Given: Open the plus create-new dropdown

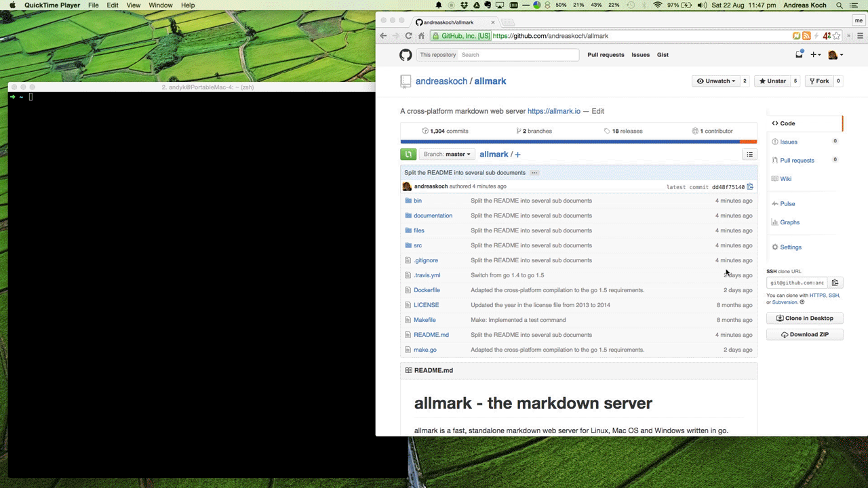Looking at the screenshot, I should pyautogui.click(x=816, y=55).
